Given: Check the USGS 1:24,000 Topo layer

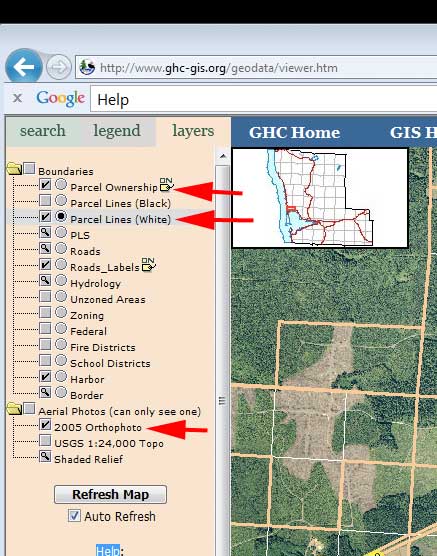Looking at the screenshot, I should (x=45, y=440).
